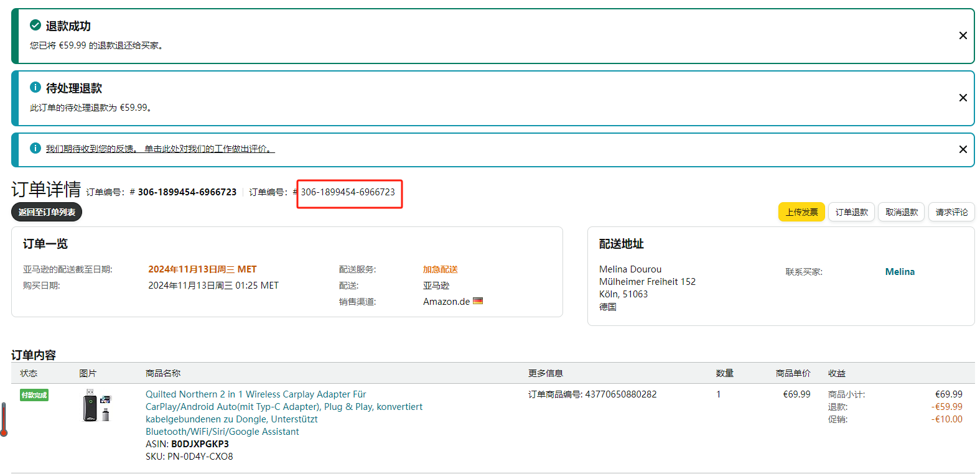980x474 pixels.
Task: Click the green 付款完成 status badge
Action: (x=34, y=395)
